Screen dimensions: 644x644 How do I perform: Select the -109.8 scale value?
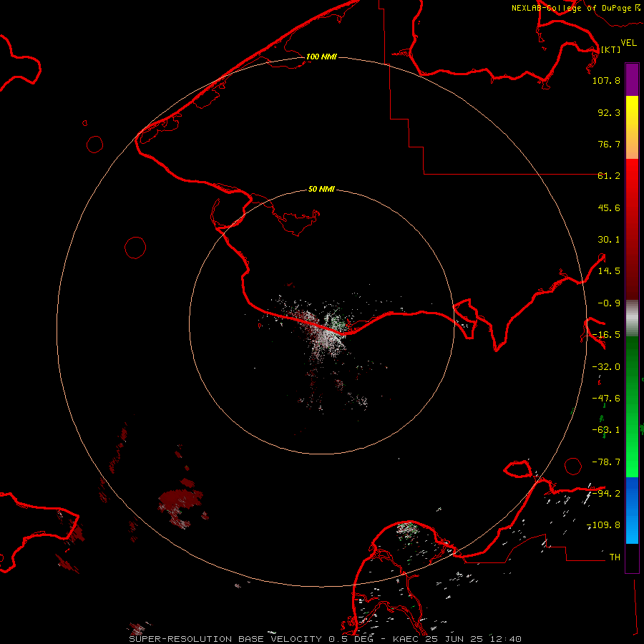tap(604, 525)
